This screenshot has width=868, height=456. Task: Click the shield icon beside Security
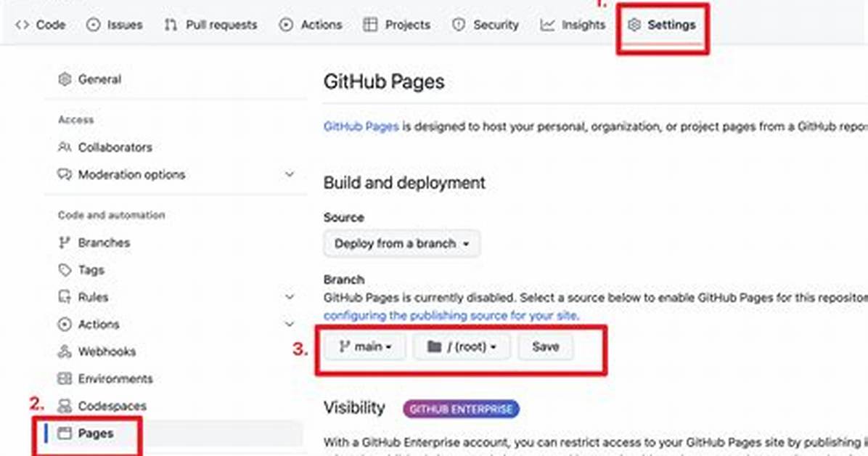459,25
